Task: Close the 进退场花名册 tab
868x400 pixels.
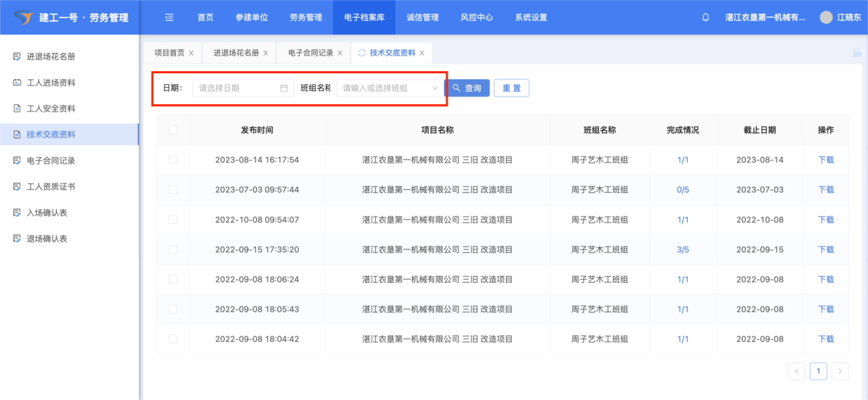Action: pos(265,53)
